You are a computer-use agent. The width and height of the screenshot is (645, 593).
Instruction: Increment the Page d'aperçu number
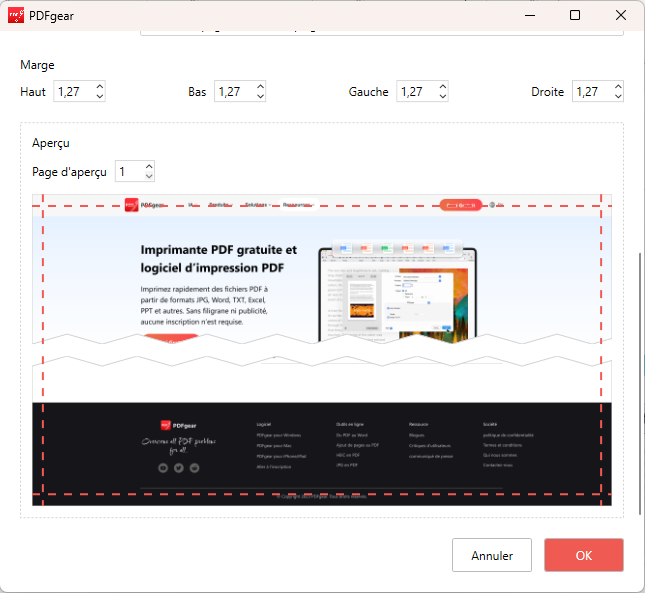[x=149, y=167]
